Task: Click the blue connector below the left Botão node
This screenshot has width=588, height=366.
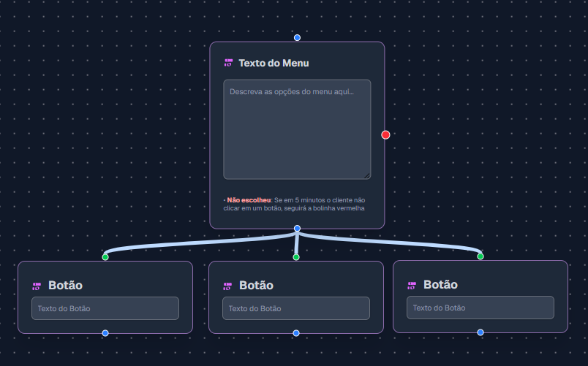Action: click(x=105, y=333)
